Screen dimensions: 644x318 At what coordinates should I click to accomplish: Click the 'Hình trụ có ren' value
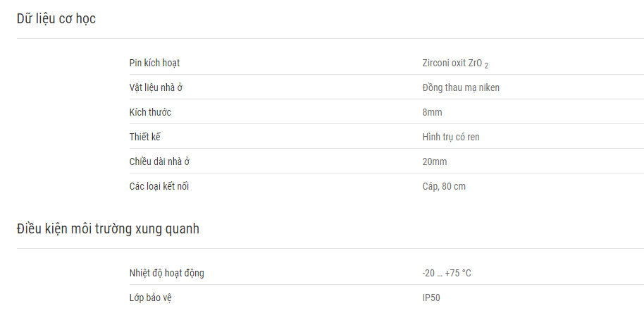(450, 137)
